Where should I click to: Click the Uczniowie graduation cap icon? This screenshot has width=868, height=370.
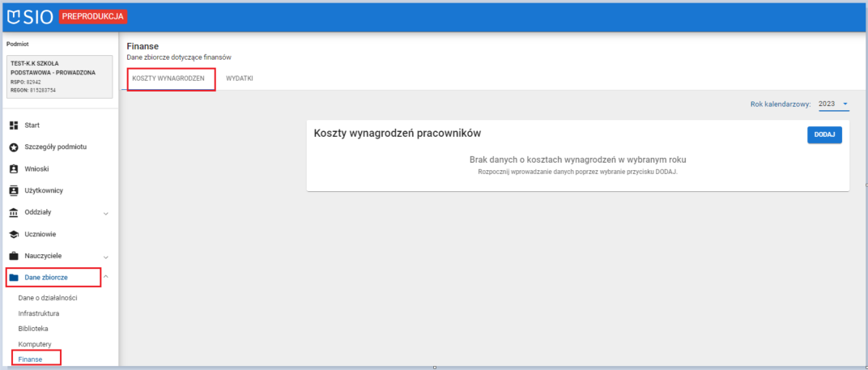[15, 234]
